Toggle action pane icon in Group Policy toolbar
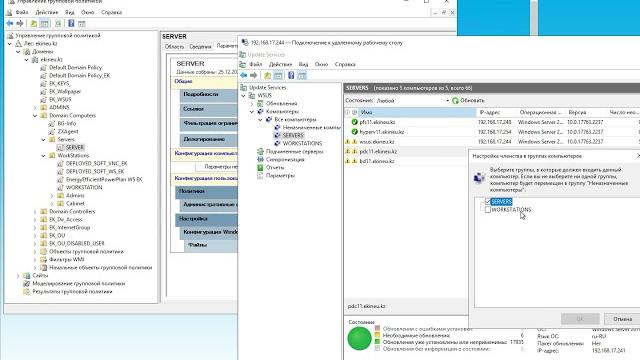 (82, 24)
